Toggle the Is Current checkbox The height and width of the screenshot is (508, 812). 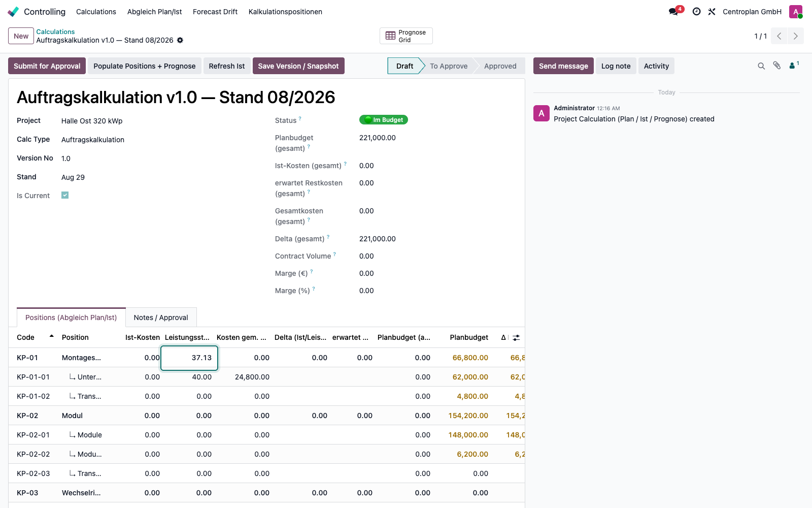[x=65, y=195]
